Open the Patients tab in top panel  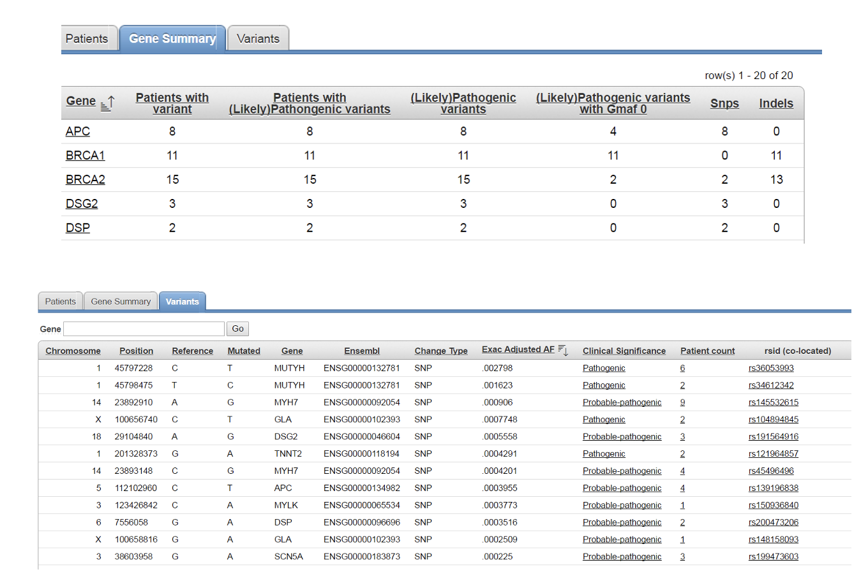[87, 39]
